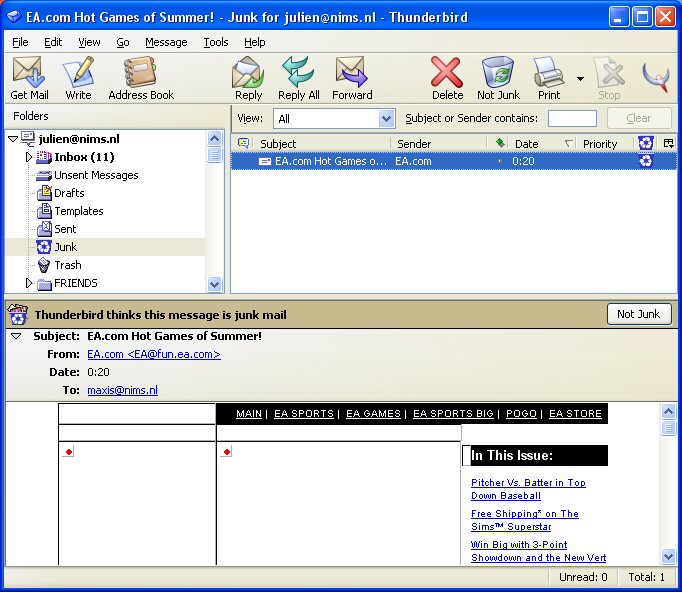This screenshot has width=682, height=592.
Task: Click folder pane scroll down arrow
Action: click(x=214, y=284)
